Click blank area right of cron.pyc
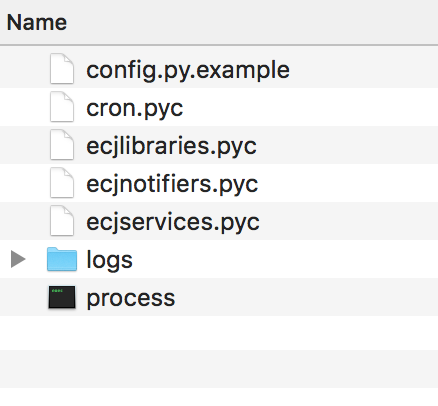 pos(310,107)
